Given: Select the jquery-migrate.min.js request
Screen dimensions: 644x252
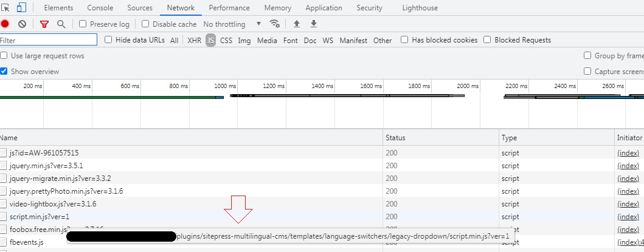Looking at the screenshot, I should pyautogui.click(x=60, y=179).
